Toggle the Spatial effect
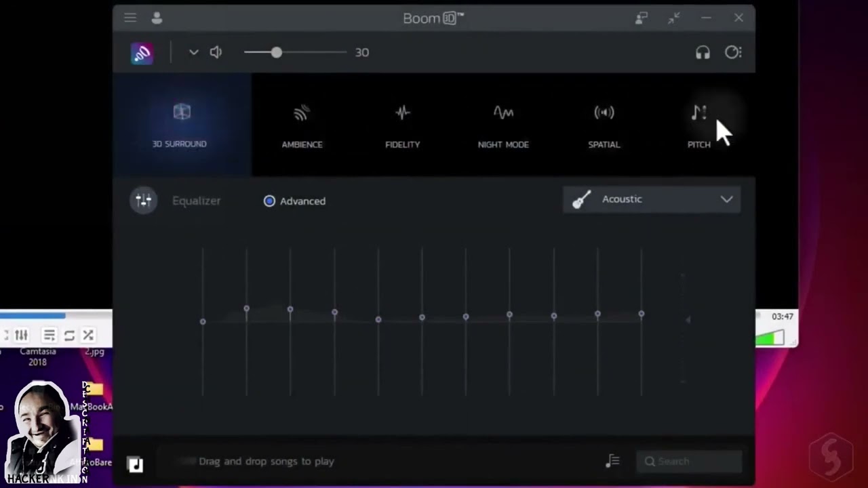868x488 pixels. [604, 125]
